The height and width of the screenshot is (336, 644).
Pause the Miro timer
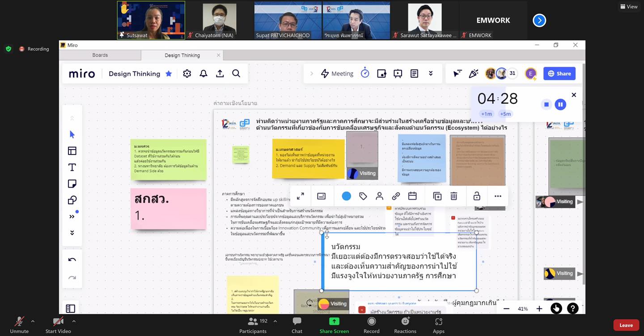coord(560,105)
